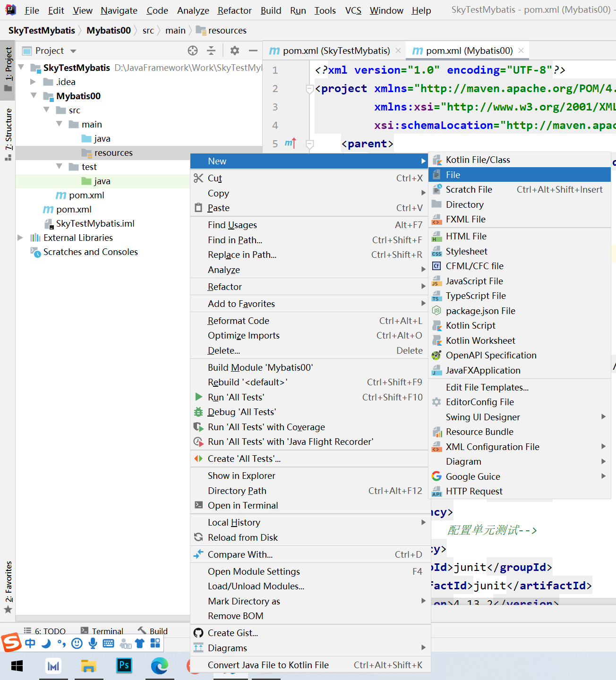The image size is (616, 680).
Task: Click the Sogou input microphone icon
Action: pos(93,643)
